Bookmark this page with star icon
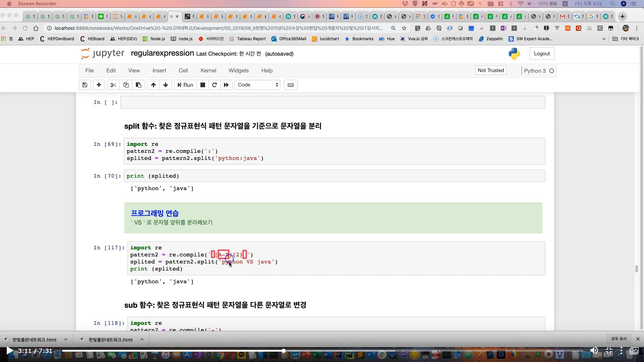This screenshot has height=362, width=644. [x=404, y=28]
